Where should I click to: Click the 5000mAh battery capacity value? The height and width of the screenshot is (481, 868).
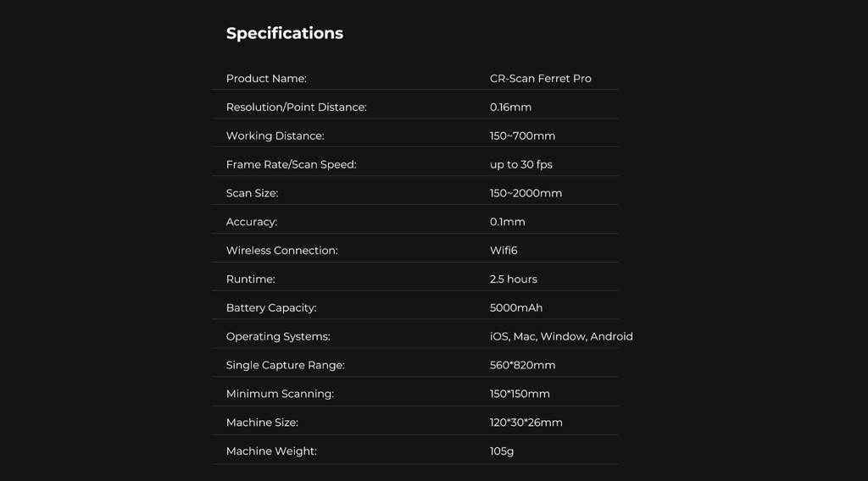tap(516, 308)
